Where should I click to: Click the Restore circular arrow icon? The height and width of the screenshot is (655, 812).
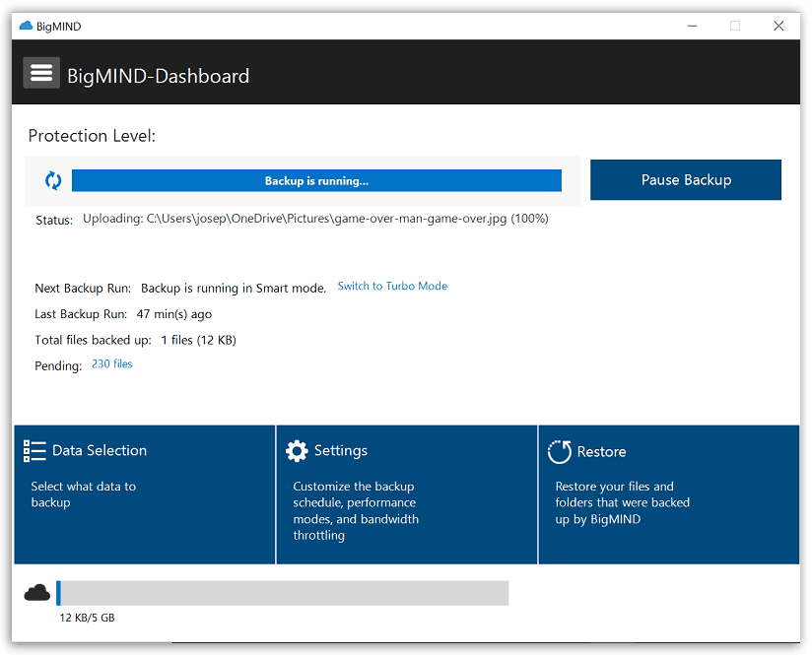[560, 452]
